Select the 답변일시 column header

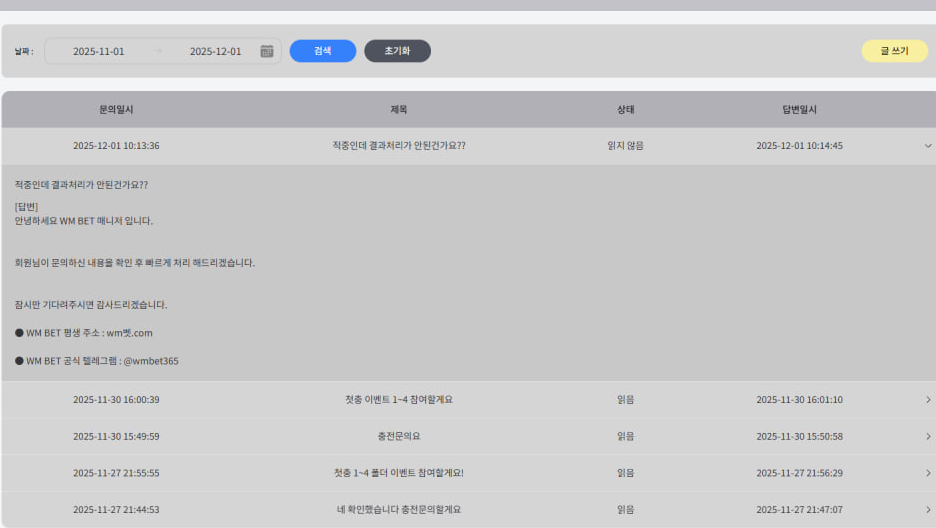(x=799, y=110)
